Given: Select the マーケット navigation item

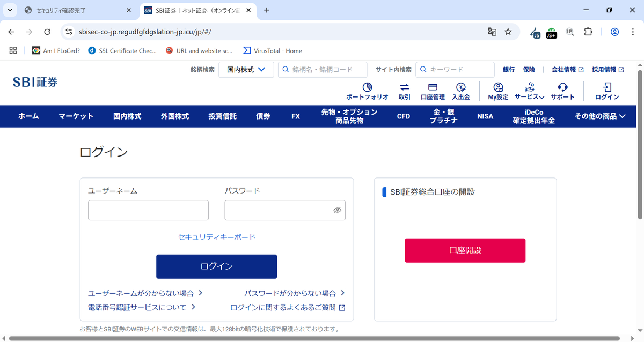Looking at the screenshot, I should (x=76, y=116).
